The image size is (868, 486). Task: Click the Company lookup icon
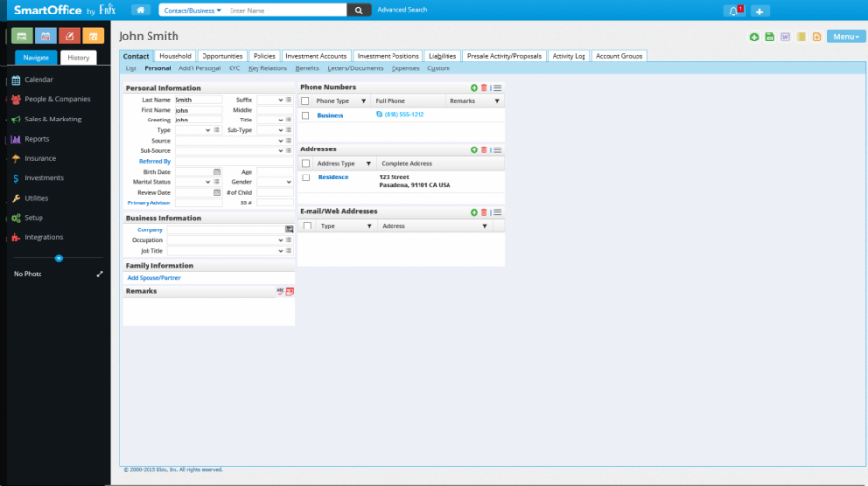point(289,229)
